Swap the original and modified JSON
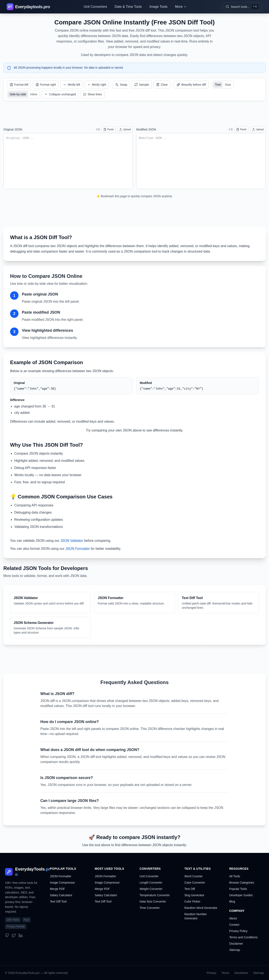 pos(121,84)
